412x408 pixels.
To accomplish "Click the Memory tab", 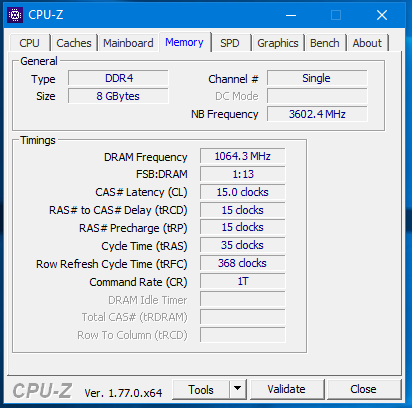I will [x=184, y=42].
